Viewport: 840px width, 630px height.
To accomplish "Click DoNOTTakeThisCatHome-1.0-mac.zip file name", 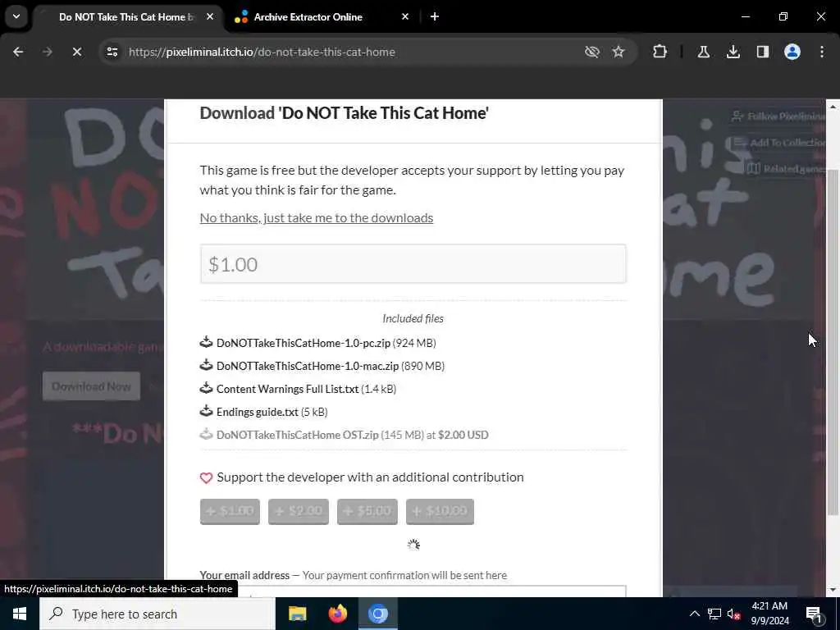I will coord(308,366).
